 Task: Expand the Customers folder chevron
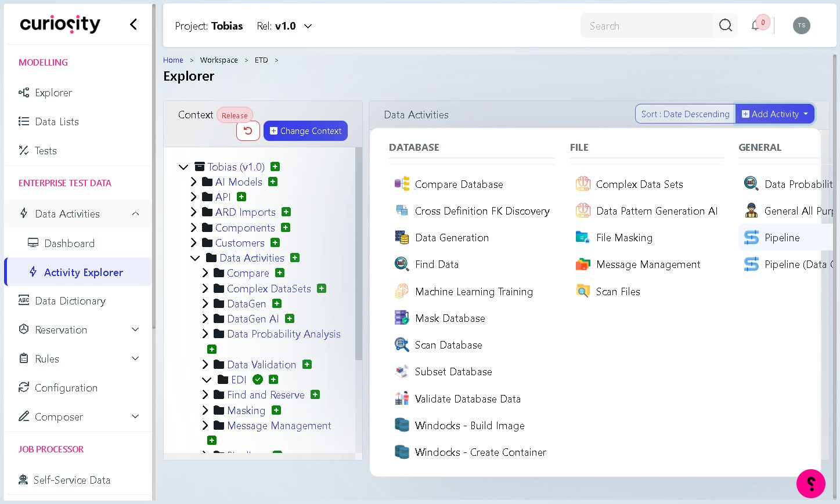(194, 242)
